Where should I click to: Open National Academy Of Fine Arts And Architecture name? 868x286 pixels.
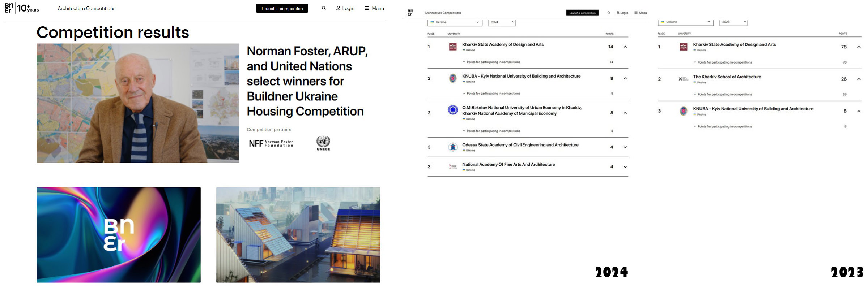coord(508,164)
